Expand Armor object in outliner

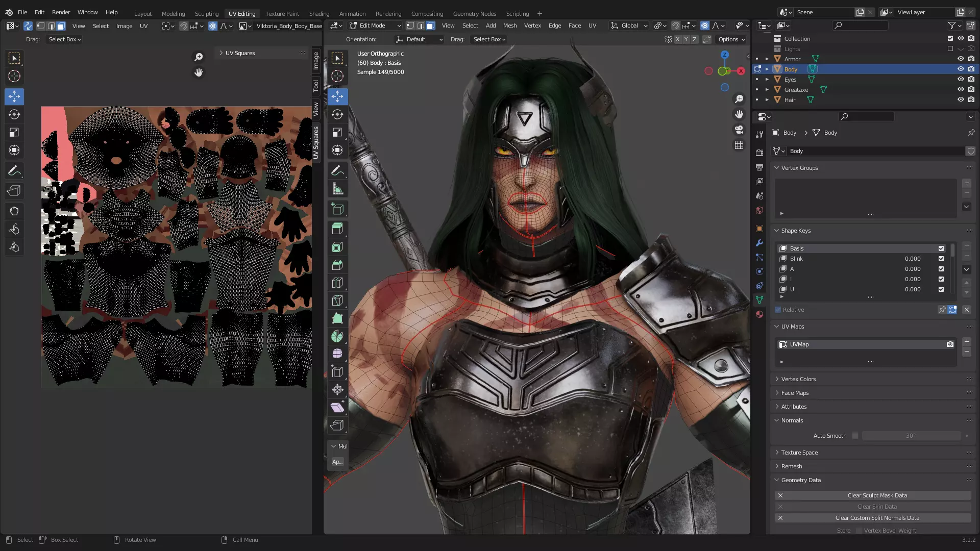767,59
